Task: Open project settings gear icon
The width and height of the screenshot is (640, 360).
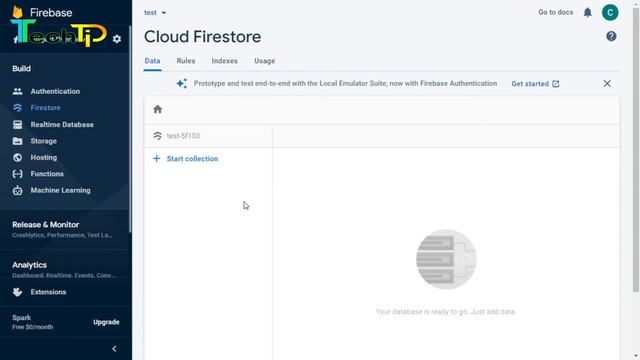Action: (x=117, y=39)
